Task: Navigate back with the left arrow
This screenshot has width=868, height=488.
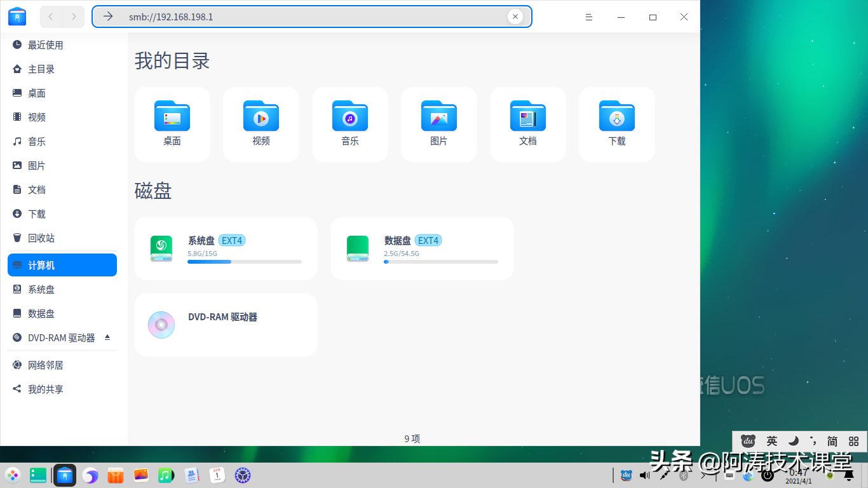Action: [x=51, y=17]
